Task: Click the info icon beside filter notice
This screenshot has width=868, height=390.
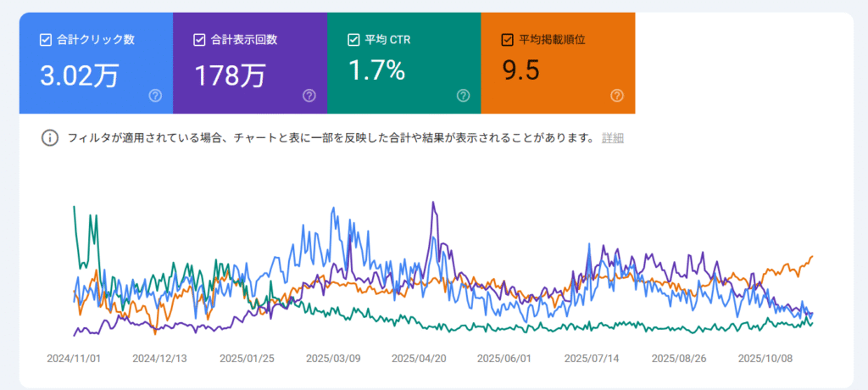Action: (50, 138)
